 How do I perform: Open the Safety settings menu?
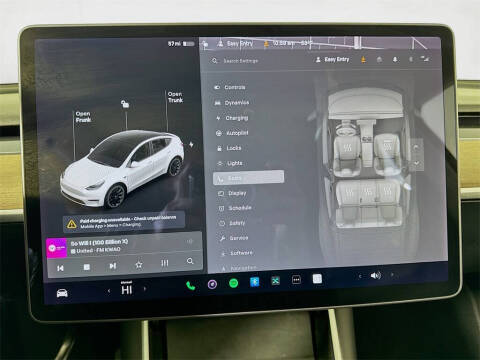tap(232, 223)
